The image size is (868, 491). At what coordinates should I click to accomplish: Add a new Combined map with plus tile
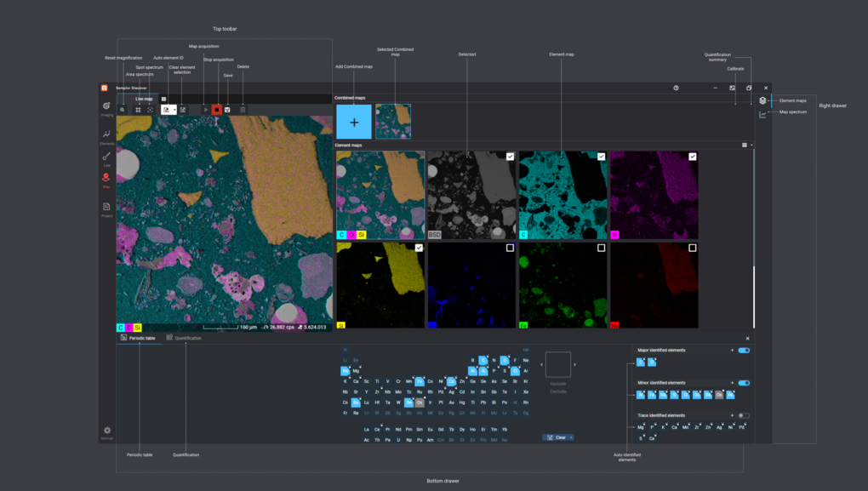click(354, 122)
